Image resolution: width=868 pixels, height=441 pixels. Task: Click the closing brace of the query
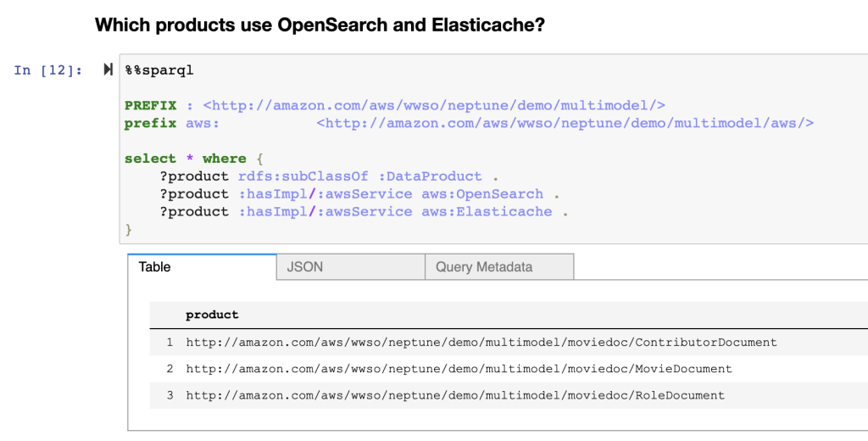pos(129,229)
